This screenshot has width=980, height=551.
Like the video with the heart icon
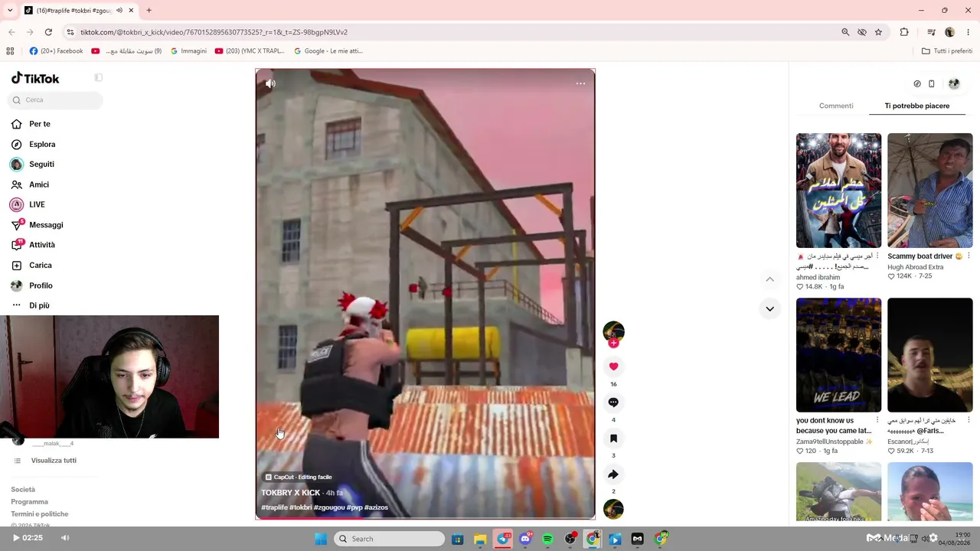pos(613,367)
